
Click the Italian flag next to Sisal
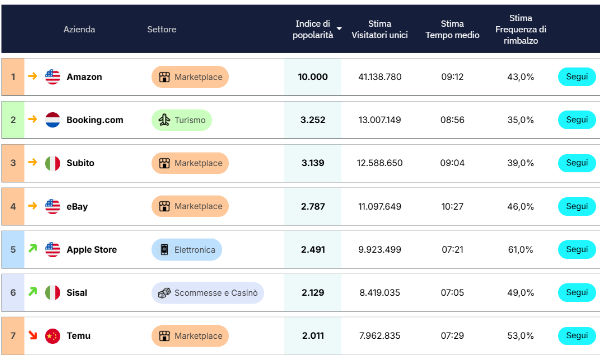click(x=52, y=293)
